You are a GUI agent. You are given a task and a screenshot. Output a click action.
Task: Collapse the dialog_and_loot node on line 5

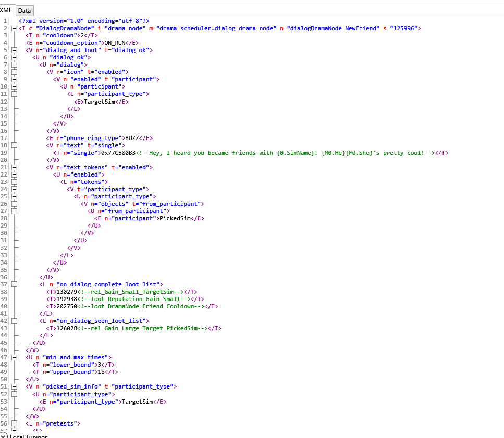pos(14,50)
